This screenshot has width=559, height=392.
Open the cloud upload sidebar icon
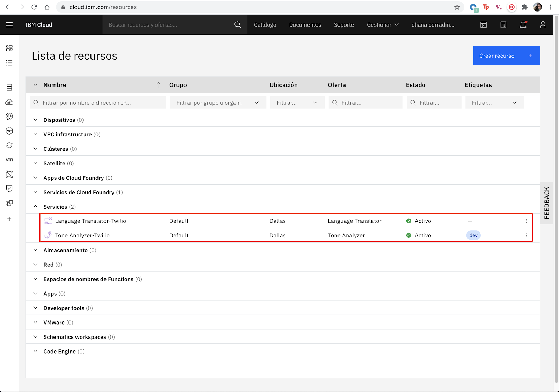(x=9, y=102)
